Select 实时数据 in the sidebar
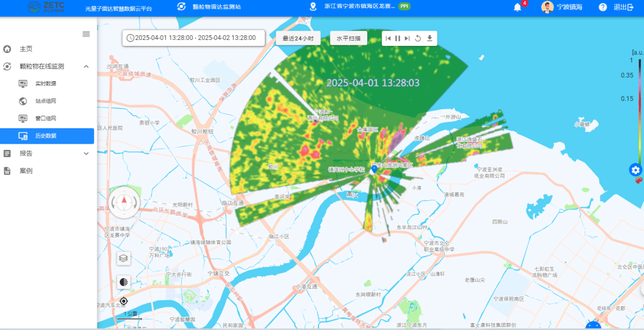Viewport: 644px width, 330px height. (x=46, y=84)
